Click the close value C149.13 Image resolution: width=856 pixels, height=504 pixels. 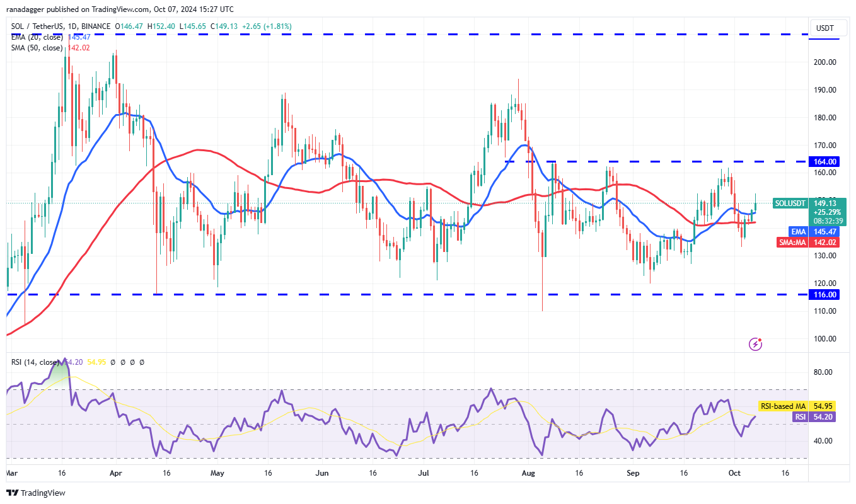(x=225, y=27)
